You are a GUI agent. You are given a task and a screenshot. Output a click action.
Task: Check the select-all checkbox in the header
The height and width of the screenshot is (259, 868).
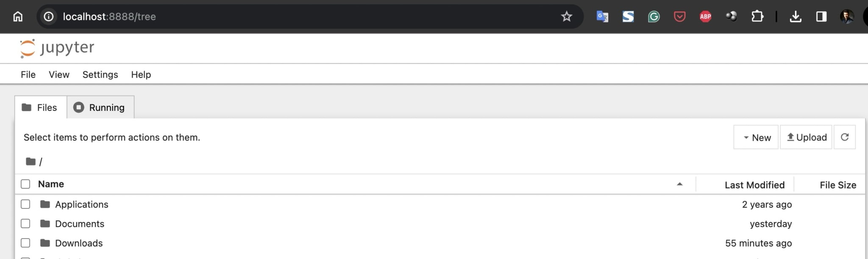(25, 184)
